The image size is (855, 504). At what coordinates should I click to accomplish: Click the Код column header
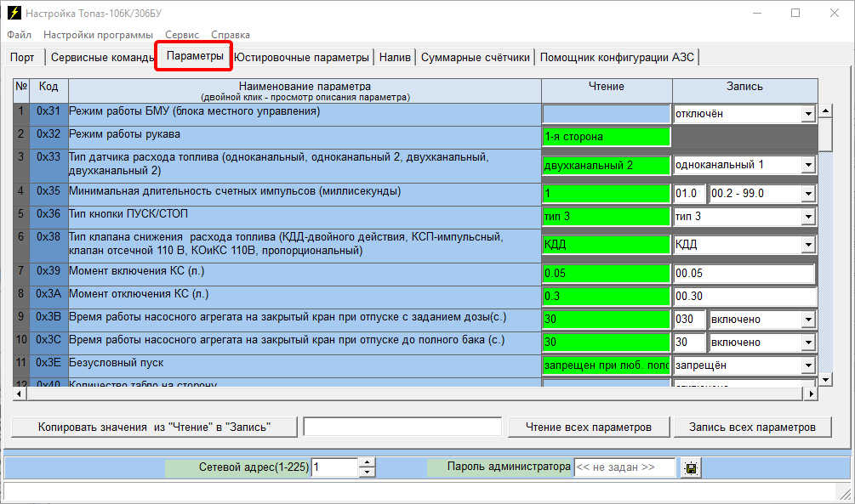coord(48,91)
